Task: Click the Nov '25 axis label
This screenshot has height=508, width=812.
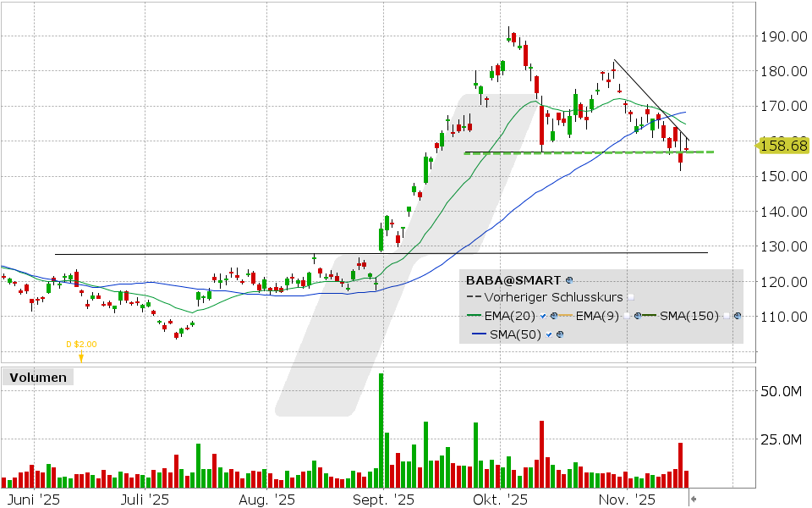Action: coord(625,500)
